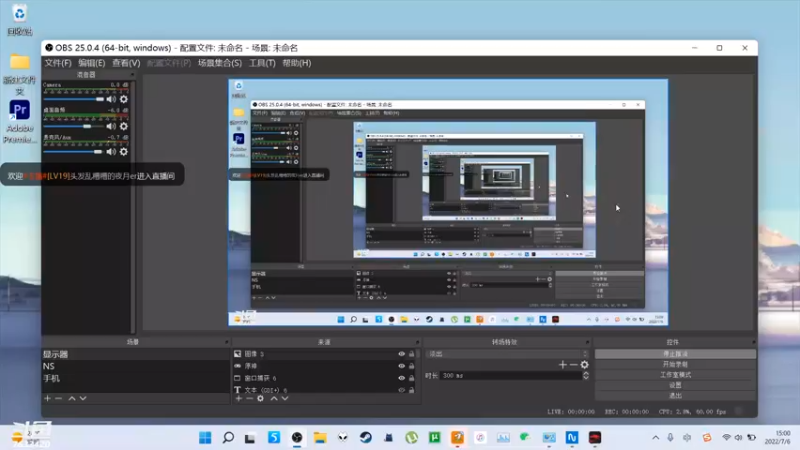This screenshot has width=800, height=450.
Task: Open the 帮助(H) menu
Action: 296,63
